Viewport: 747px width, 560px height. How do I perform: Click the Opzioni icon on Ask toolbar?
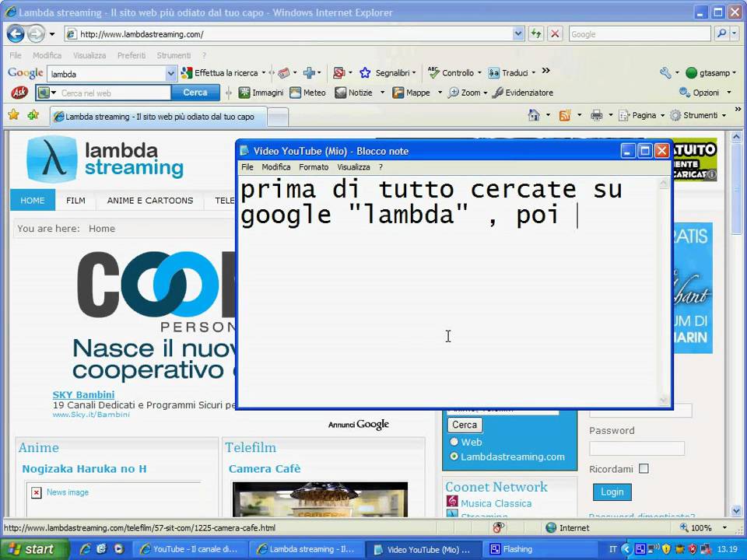click(x=685, y=93)
